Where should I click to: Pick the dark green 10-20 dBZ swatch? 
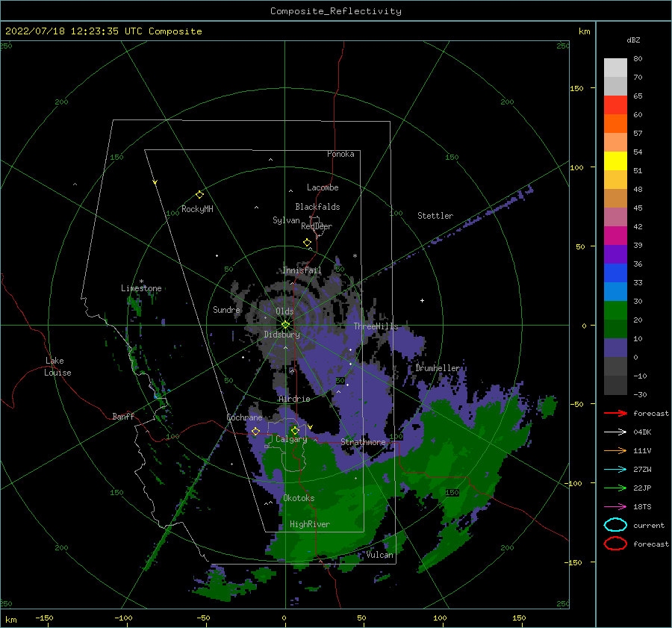coord(615,329)
